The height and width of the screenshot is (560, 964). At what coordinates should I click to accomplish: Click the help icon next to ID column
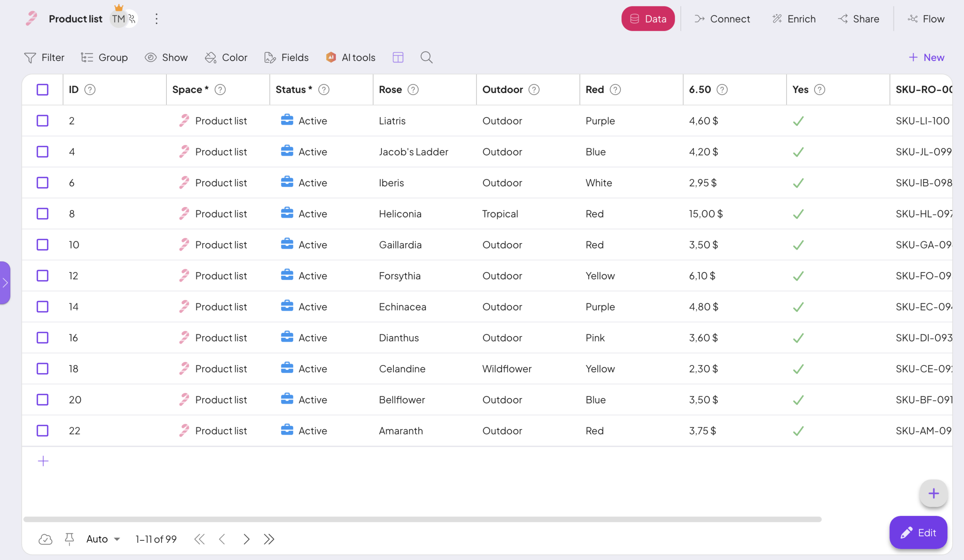click(90, 90)
